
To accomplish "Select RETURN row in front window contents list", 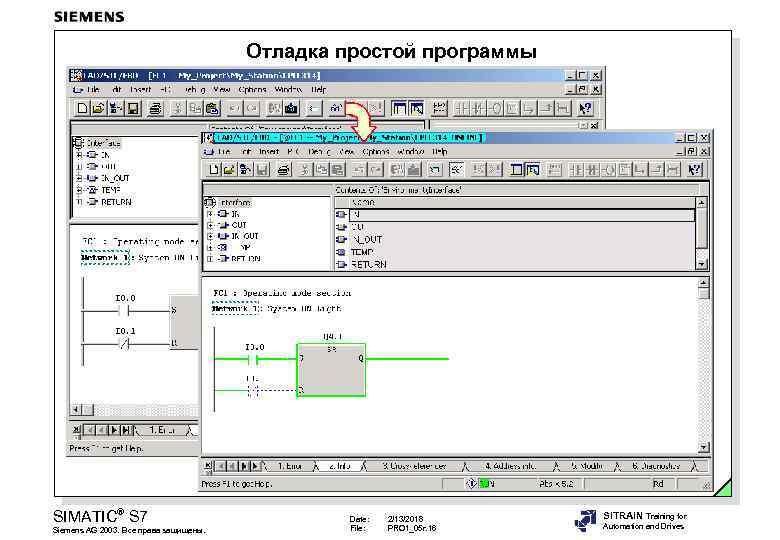I will tap(514, 265).
